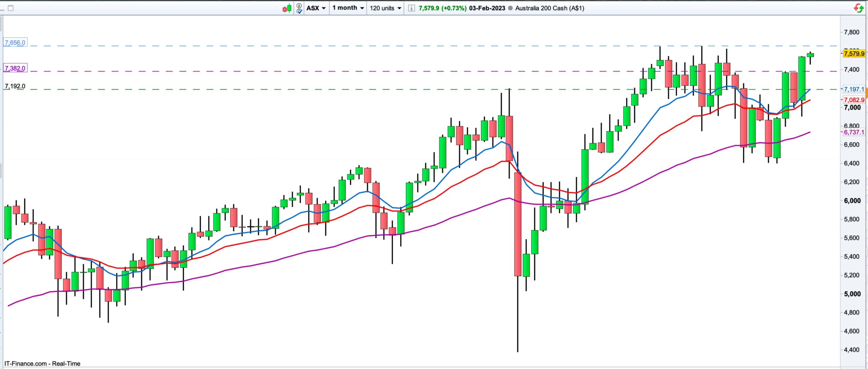This screenshot has height=369, width=868.
Task: Select the 7,656.0 blue level label
Action: click(x=15, y=43)
